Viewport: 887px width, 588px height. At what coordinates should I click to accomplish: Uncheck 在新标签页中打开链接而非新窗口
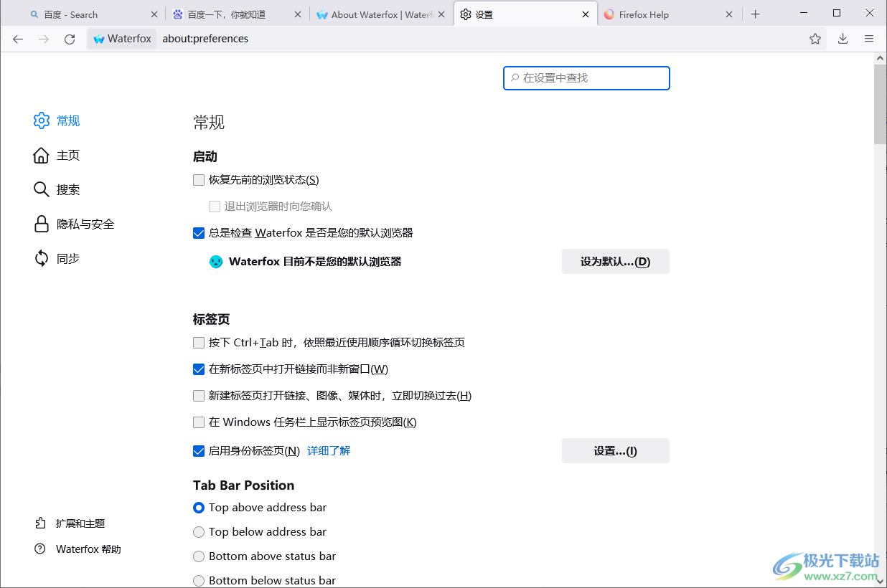199,369
